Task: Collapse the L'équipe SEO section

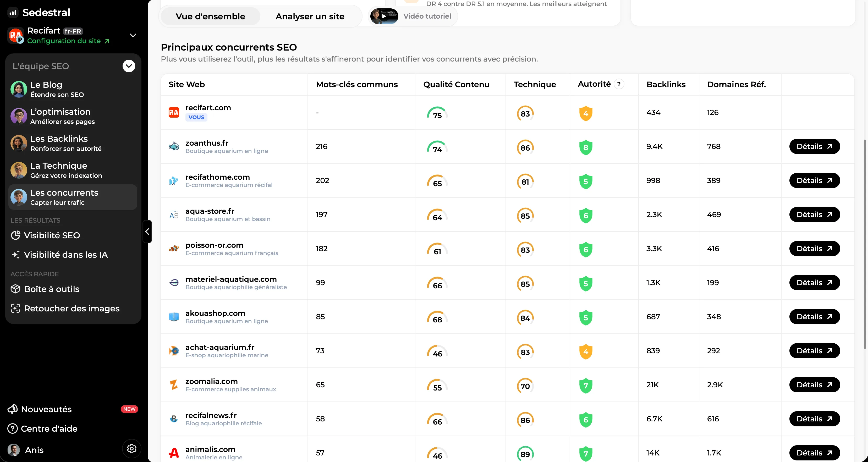Action: click(129, 66)
